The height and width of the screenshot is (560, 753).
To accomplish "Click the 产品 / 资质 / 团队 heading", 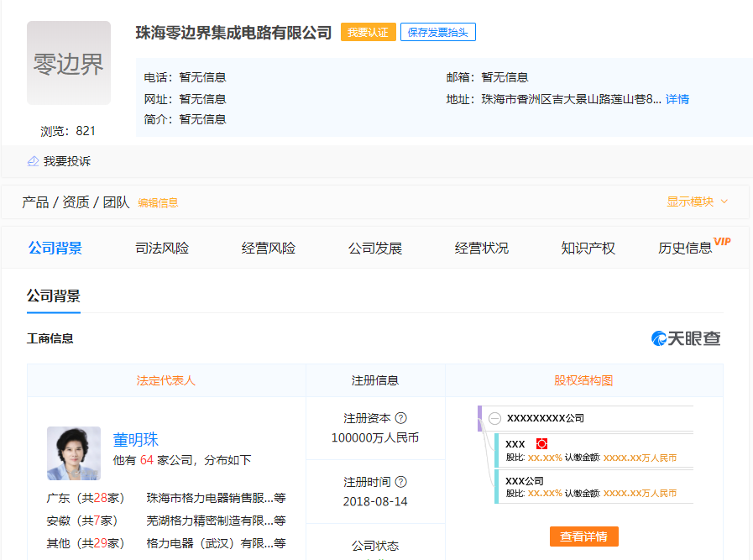I will 76,202.
